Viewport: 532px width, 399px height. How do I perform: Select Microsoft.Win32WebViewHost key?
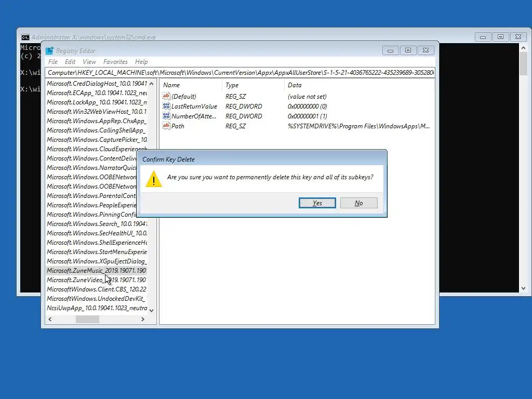[x=97, y=112]
